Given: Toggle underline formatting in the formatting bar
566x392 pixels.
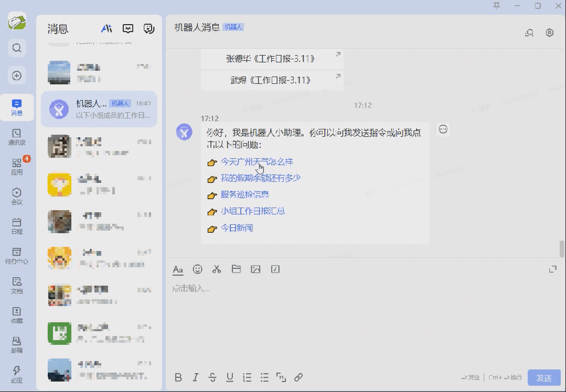Looking at the screenshot, I should (229, 377).
